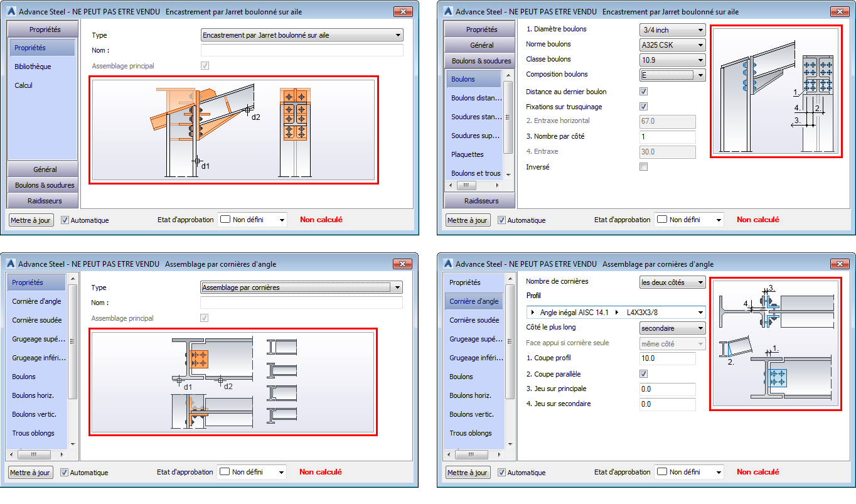Open Boulons distan... page in the top-right sidebar
The image size is (856, 504).
[474, 98]
